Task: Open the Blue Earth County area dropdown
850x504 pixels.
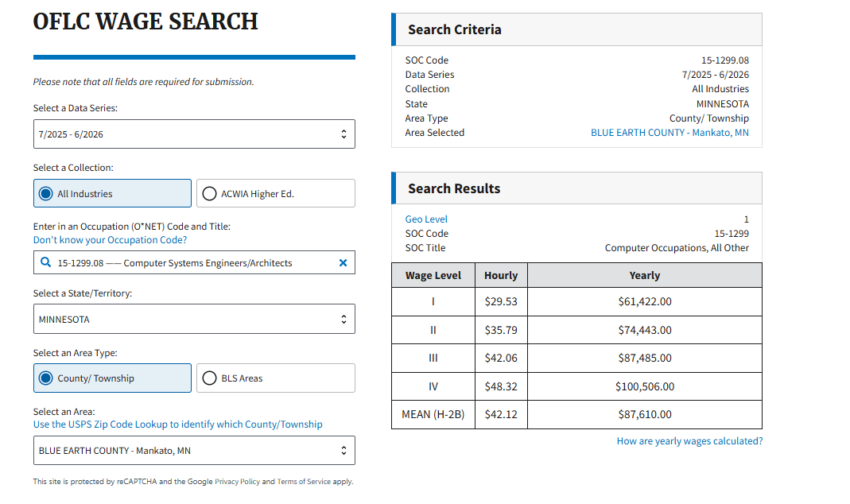Action: [x=194, y=451]
